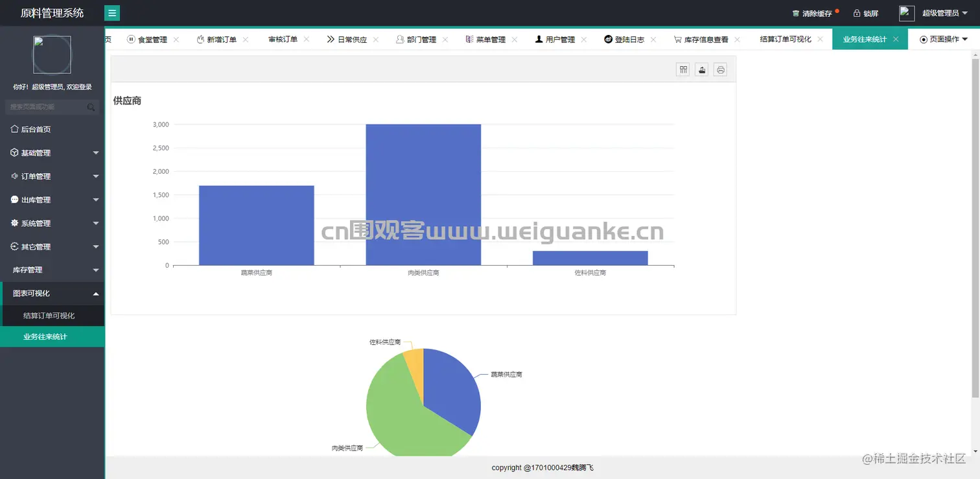
Task: Click the export toolbar icon
Action: (701, 69)
